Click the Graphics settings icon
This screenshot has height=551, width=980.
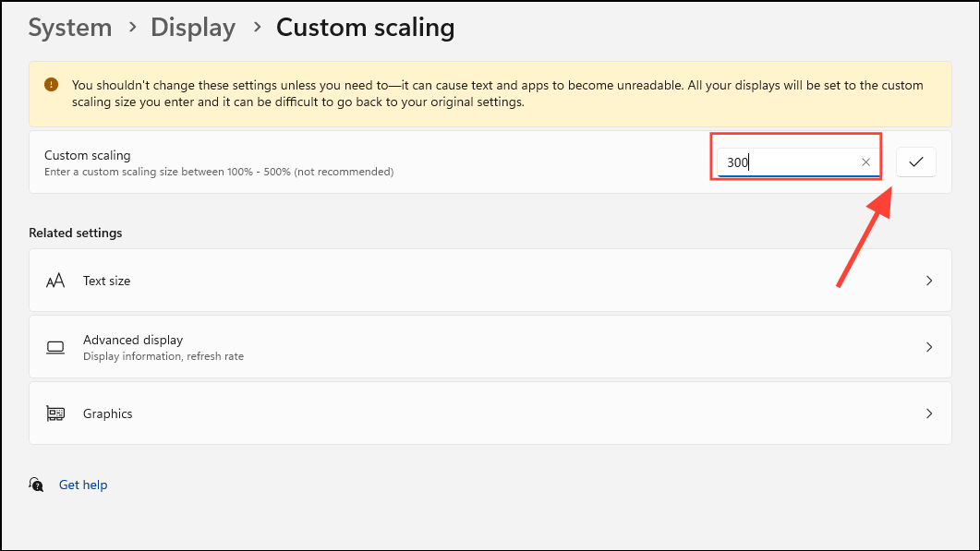(55, 413)
